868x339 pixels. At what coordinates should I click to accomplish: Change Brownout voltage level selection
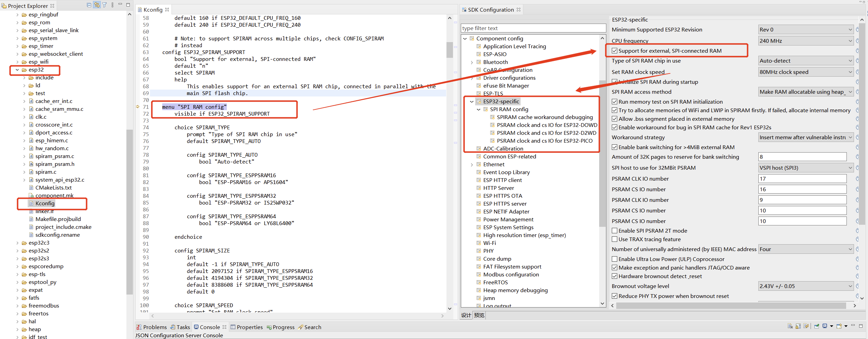[x=850, y=286]
